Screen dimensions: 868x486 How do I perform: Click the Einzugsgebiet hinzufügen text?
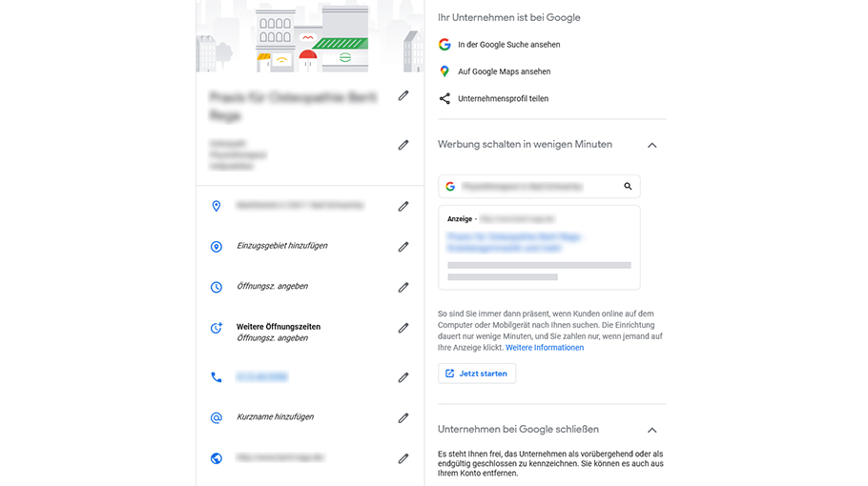coord(282,246)
